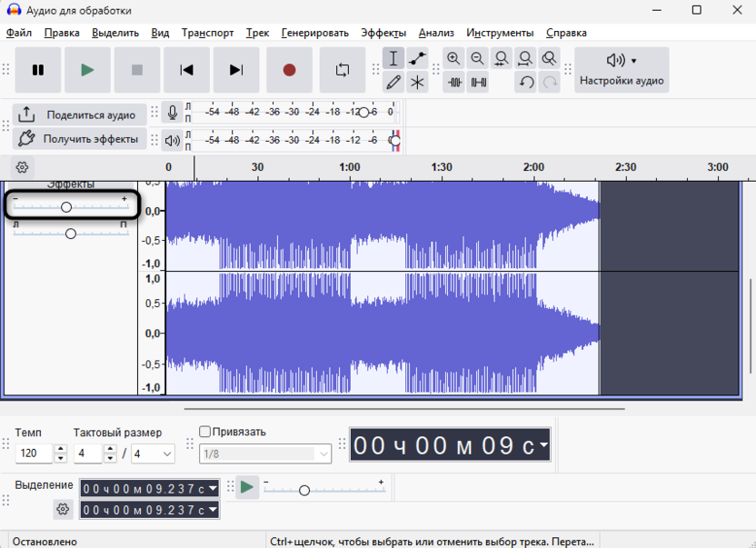
Task: Click the Trim audio outside selection icon
Action: tap(454, 83)
